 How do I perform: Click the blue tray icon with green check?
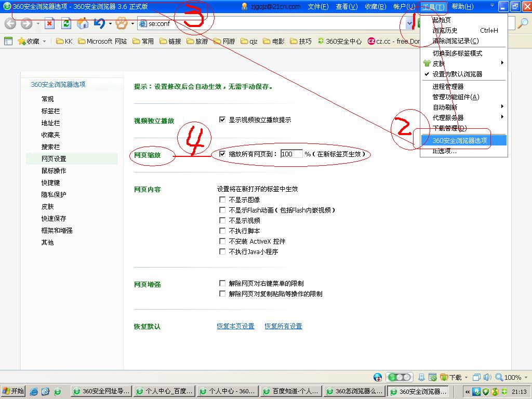tap(477, 392)
